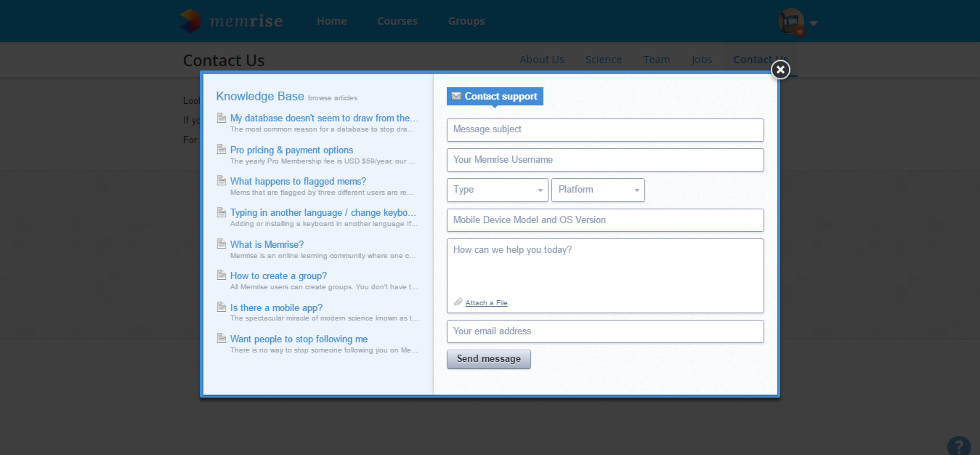980x455 pixels.
Task: Click the Attach a File link
Action: pos(487,303)
